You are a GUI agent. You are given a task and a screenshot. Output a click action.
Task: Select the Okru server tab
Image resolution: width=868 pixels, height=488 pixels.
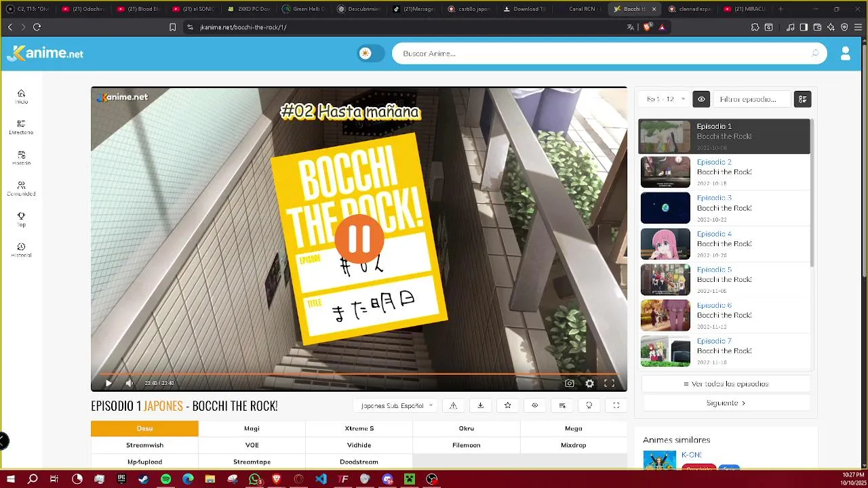[466, 428]
